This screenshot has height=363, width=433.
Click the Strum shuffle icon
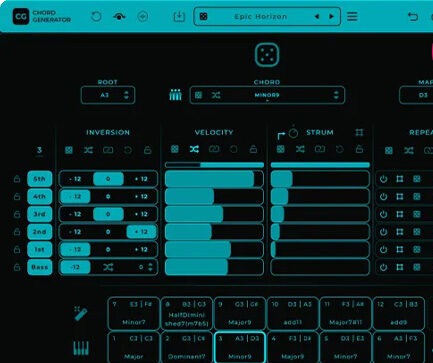tap(300, 149)
